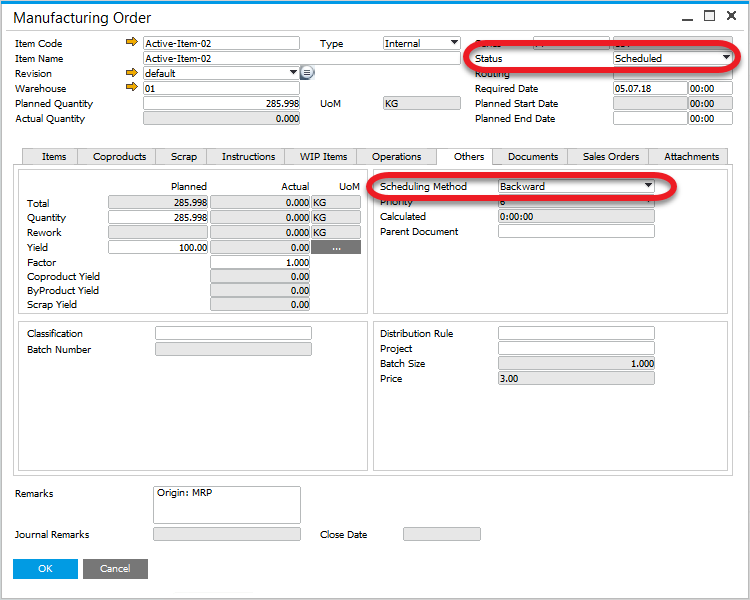Expand the Revision dropdown list
The image size is (750, 600).
tap(293, 73)
